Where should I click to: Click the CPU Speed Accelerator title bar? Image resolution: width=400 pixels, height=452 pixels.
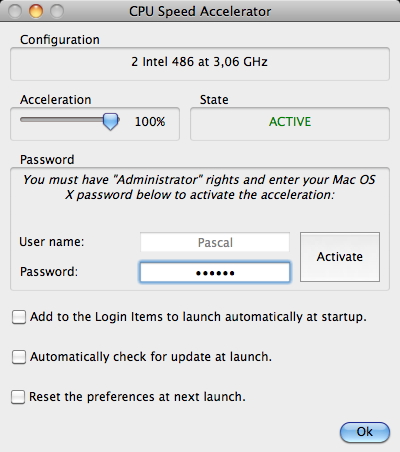[x=200, y=11]
